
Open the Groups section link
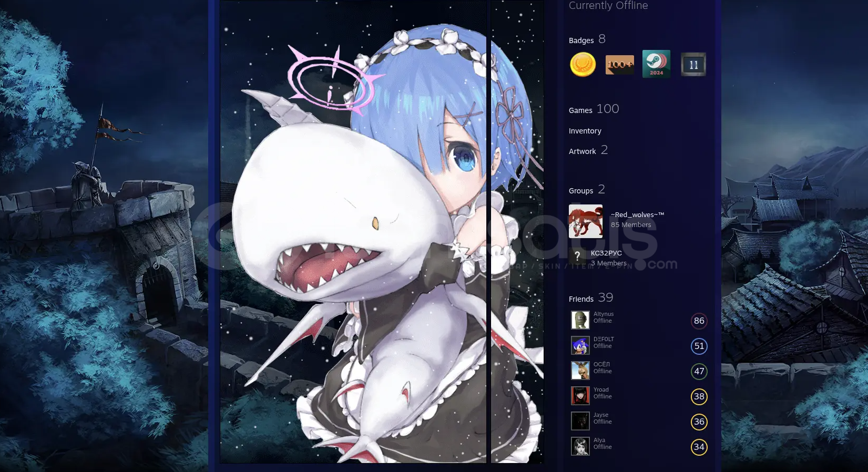click(581, 191)
